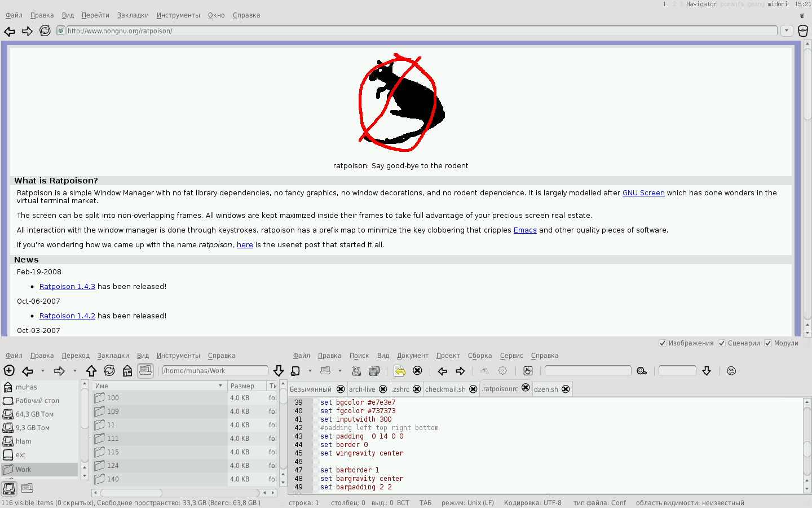Open the Ratpoison 1.4.2 release link

tap(67, 316)
